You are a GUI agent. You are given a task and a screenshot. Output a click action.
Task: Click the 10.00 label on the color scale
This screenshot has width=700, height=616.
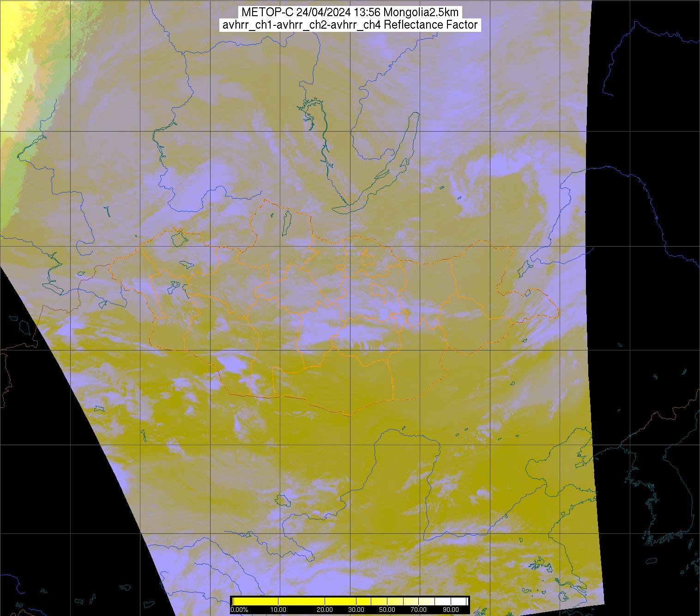(278, 610)
